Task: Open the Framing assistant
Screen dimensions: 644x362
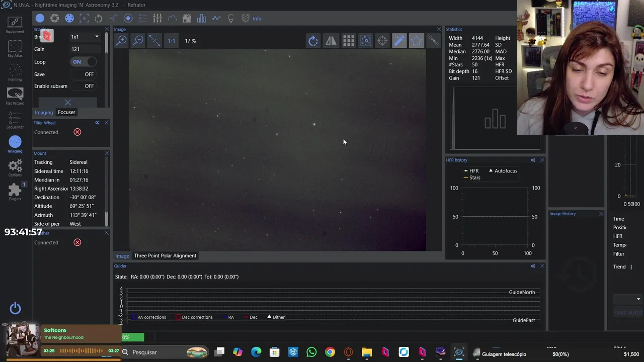Action: tap(15, 73)
